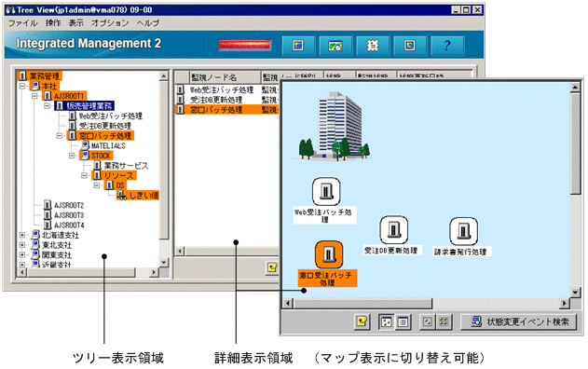588x369 pixels.
Task: Click the event console toolbar icon
Action: [335, 46]
